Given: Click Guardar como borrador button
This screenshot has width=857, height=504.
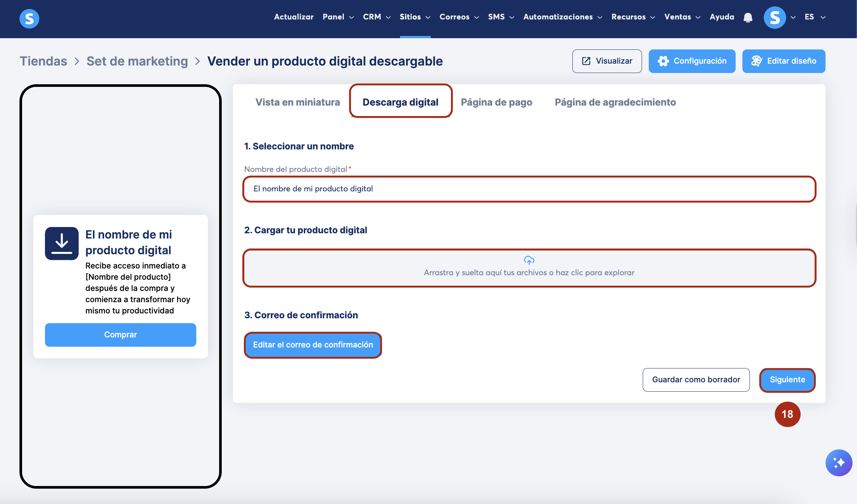Looking at the screenshot, I should tap(696, 380).
